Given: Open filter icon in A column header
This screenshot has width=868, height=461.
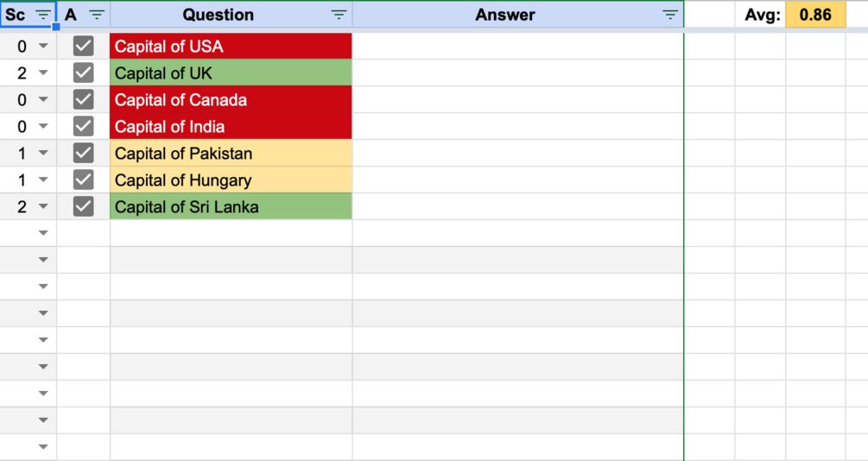Looking at the screenshot, I should (x=97, y=15).
